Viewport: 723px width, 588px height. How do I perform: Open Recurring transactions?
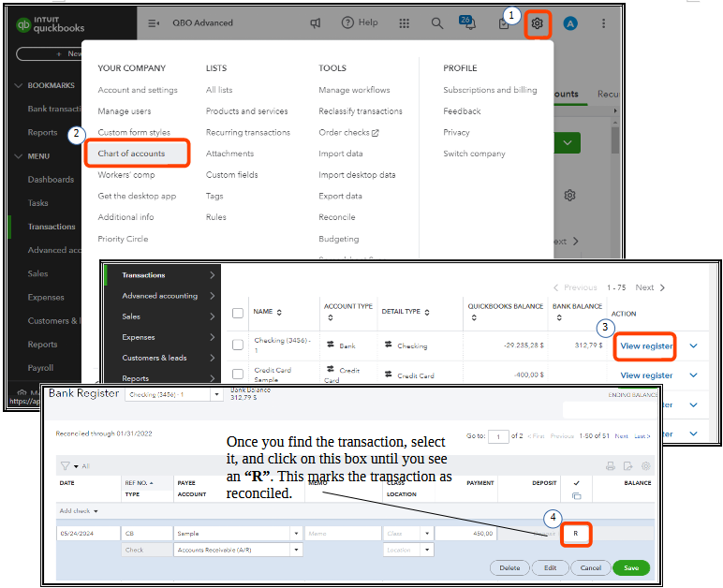pyautogui.click(x=248, y=132)
